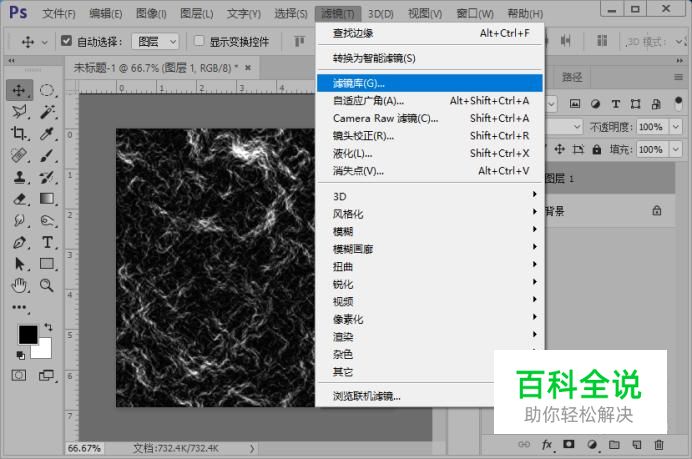Open the 不透明度 opacity dropdown arrow
Viewport: 692px width, 459px height.
(676, 127)
